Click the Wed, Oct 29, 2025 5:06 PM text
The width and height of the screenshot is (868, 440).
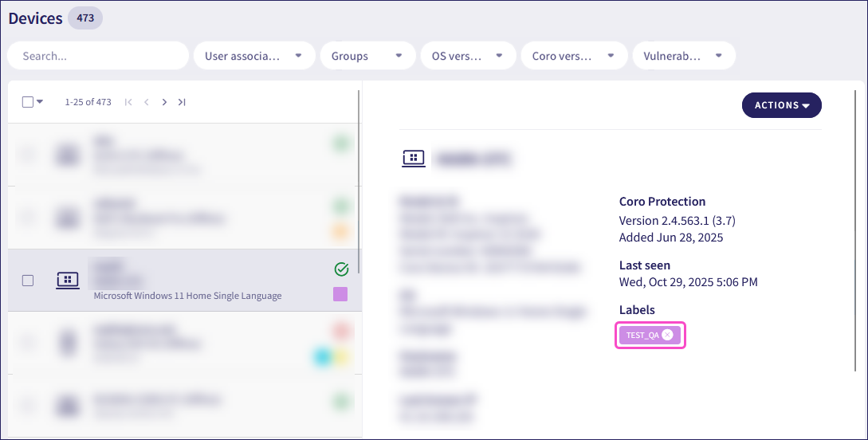tap(688, 281)
